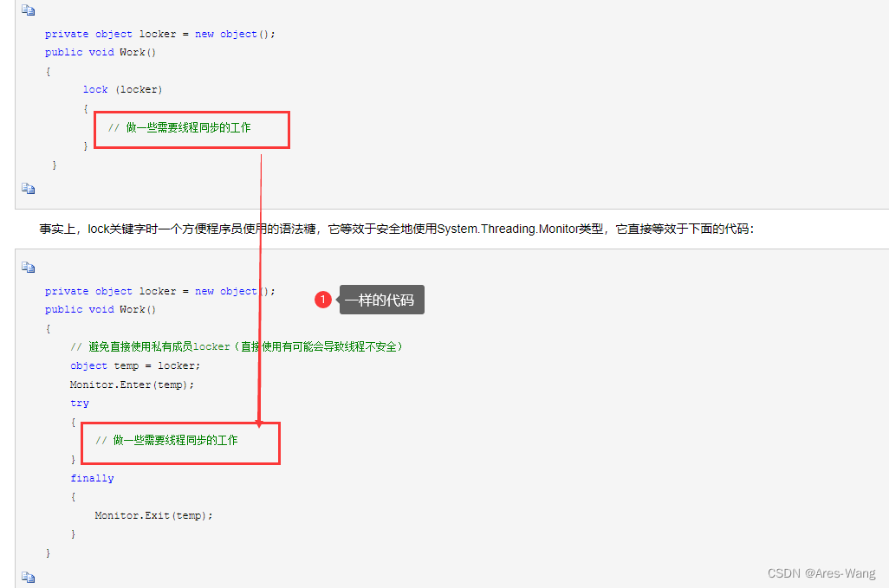The image size is (889, 588).
Task: Click the copy-code icon of the Monitor snippet
Action: (x=28, y=267)
